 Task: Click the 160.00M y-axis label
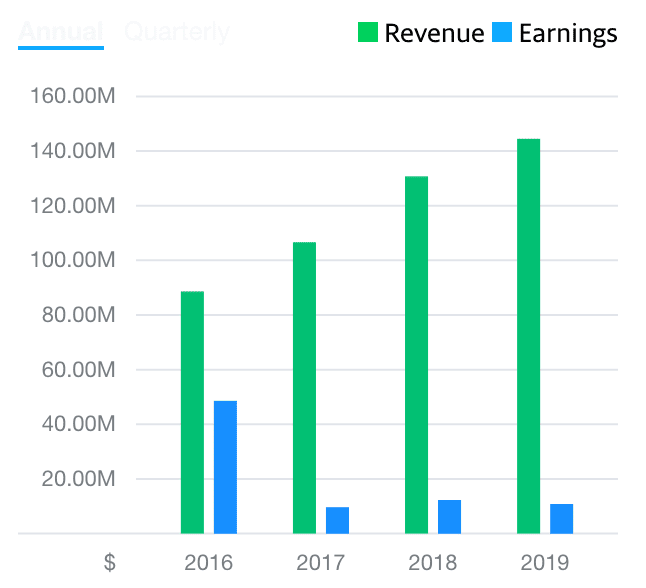(x=73, y=96)
